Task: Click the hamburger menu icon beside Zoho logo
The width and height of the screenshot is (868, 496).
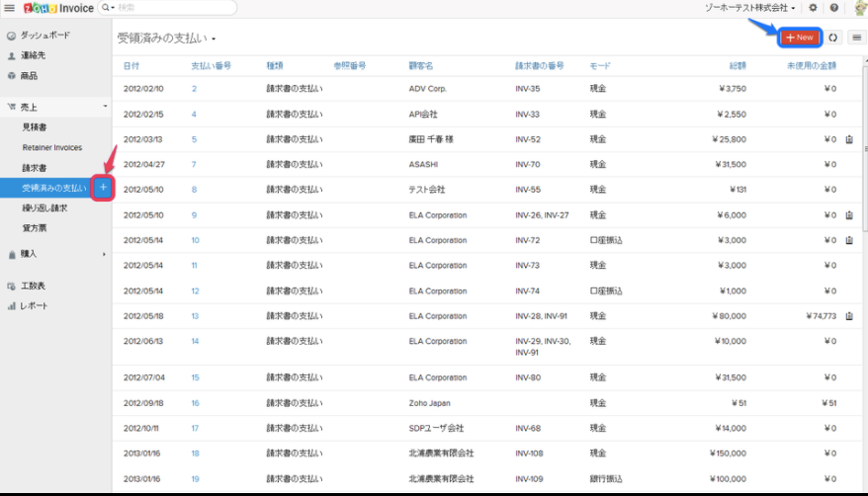Action: [9, 8]
